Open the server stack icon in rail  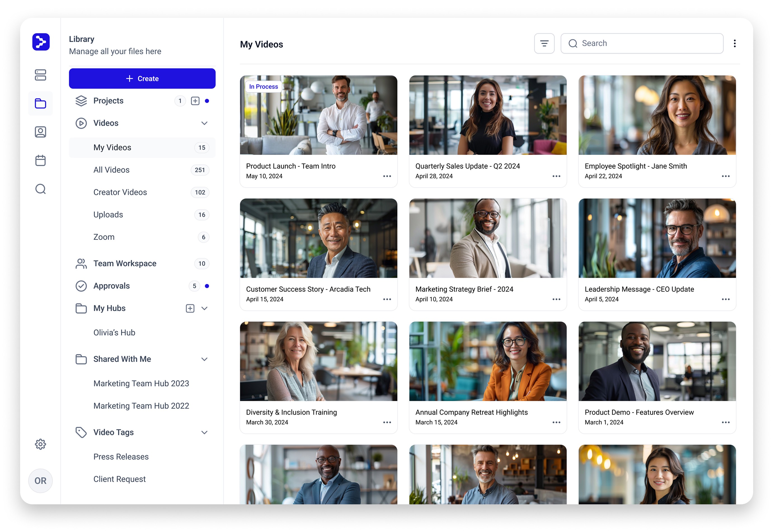[40, 75]
